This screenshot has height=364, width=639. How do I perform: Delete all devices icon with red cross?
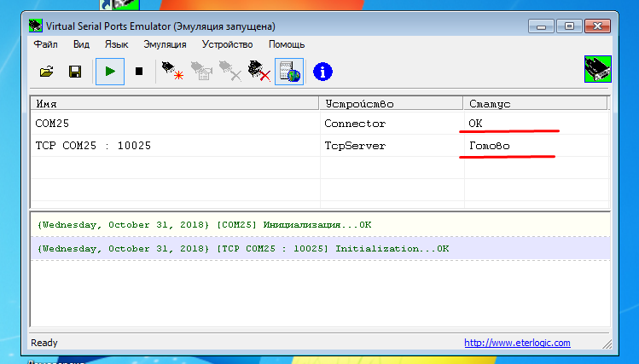tap(259, 71)
